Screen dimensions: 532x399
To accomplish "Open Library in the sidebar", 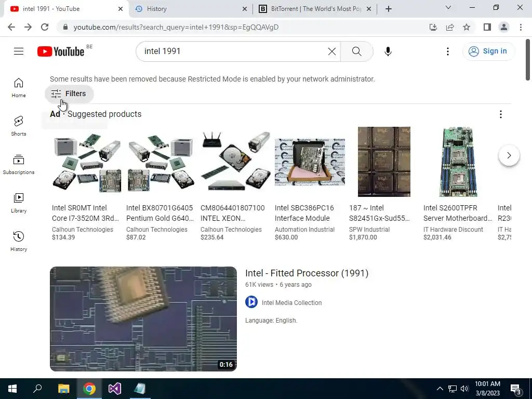I will tap(19, 203).
